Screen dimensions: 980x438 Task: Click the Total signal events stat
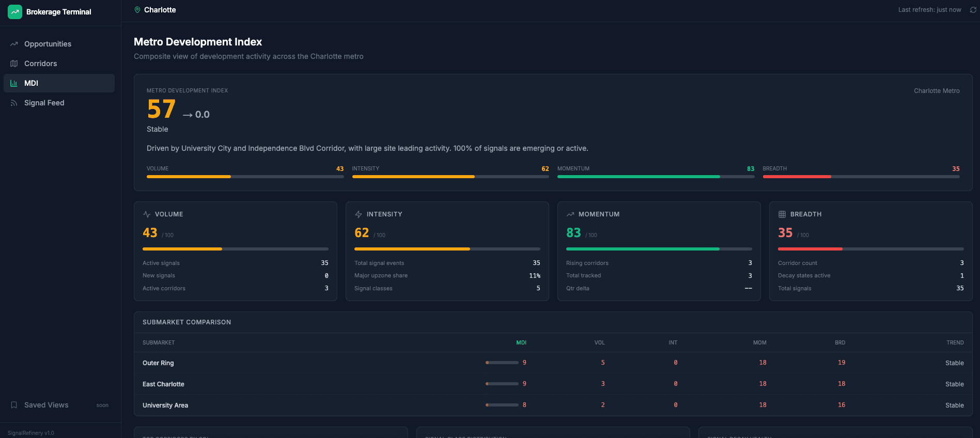[447, 263]
